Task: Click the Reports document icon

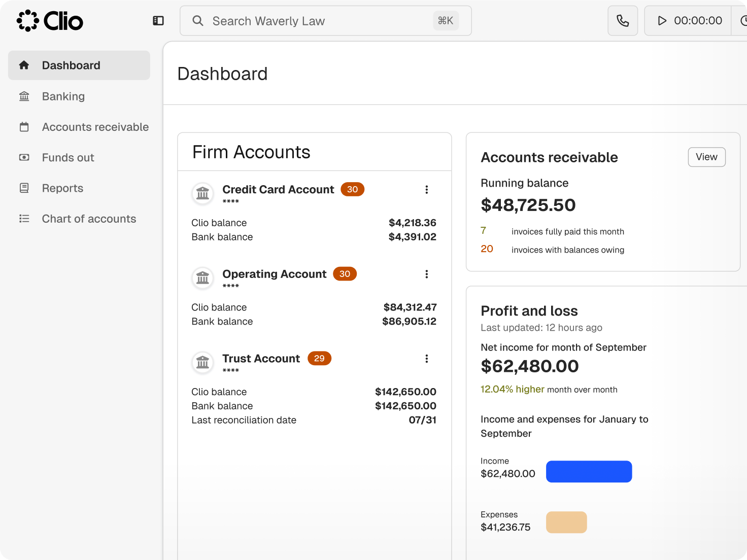Action: pos(24,188)
